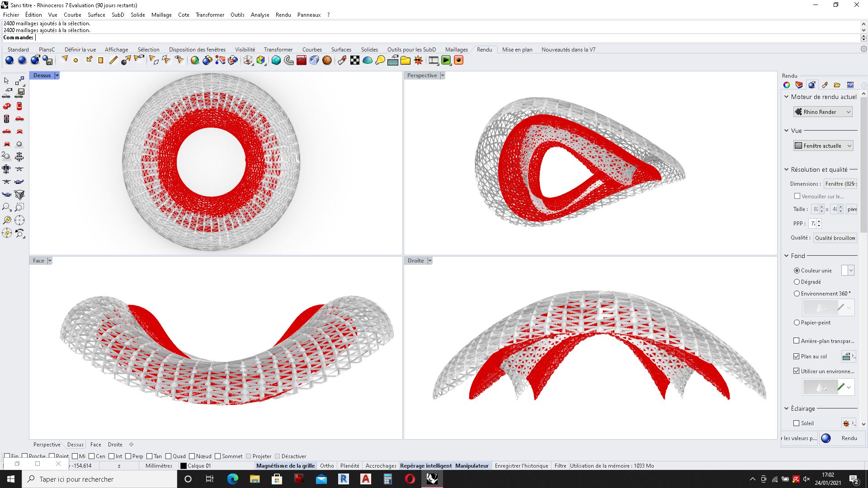Viewport: 868px width, 488px height.
Task: Open the paint tube materials tab in Rendu panel
Action: click(825, 85)
